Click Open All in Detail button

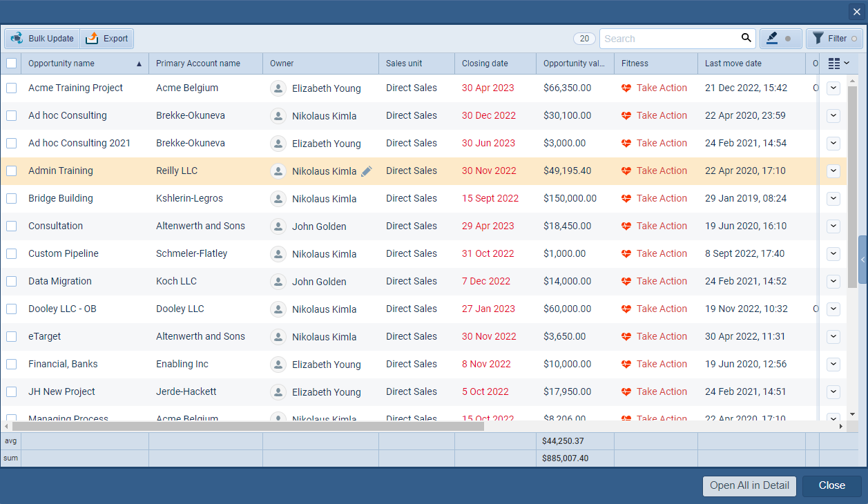[x=749, y=485]
